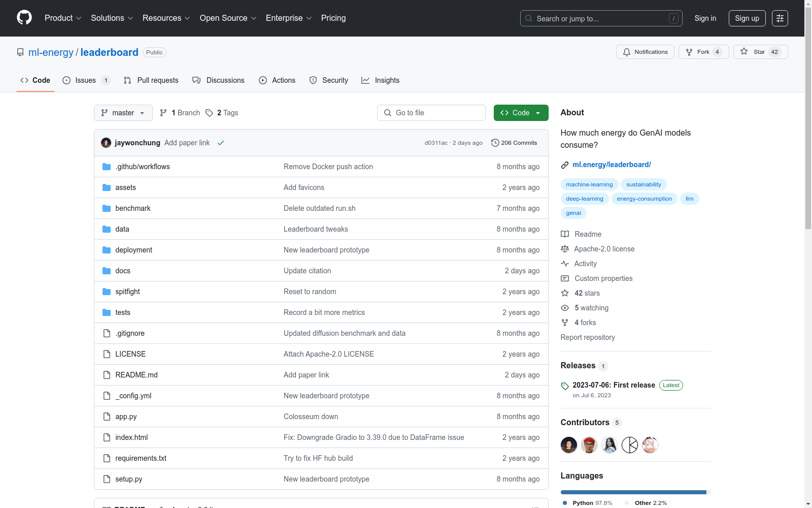The width and height of the screenshot is (812, 508).
Task: Click the Search or jump to field
Action: point(601,18)
